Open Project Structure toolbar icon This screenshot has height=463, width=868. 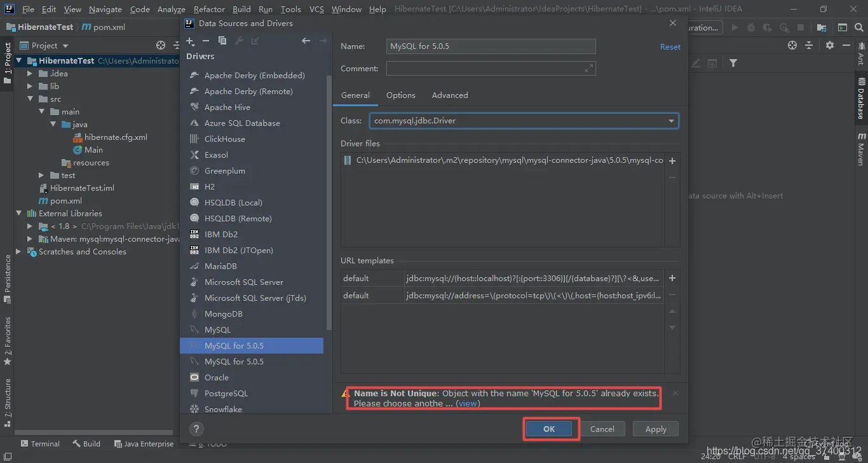[x=822, y=27]
